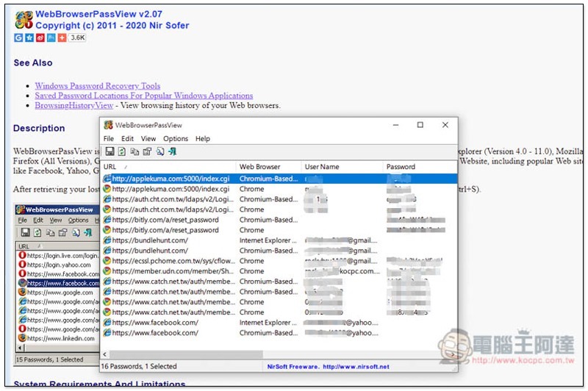The width and height of the screenshot is (588, 391).
Task: Click the 'See Also' heading on the page
Action: point(33,62)
